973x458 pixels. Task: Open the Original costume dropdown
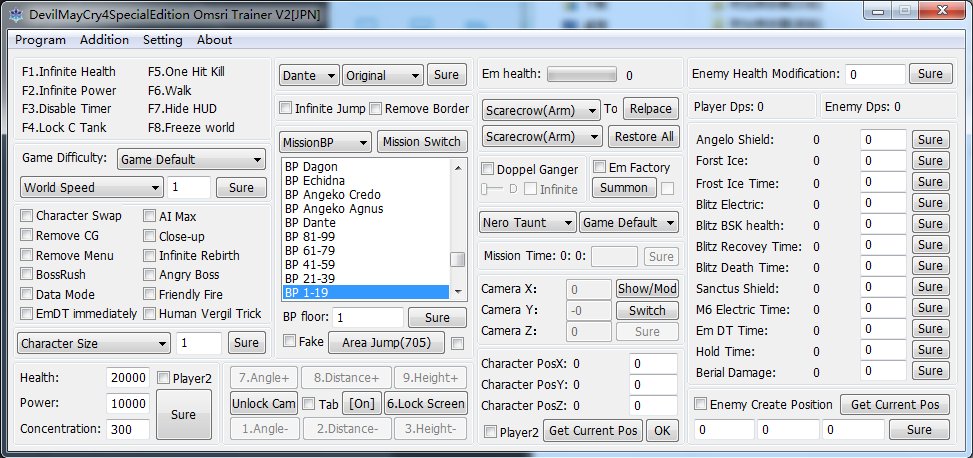click(x=383, y=76)
